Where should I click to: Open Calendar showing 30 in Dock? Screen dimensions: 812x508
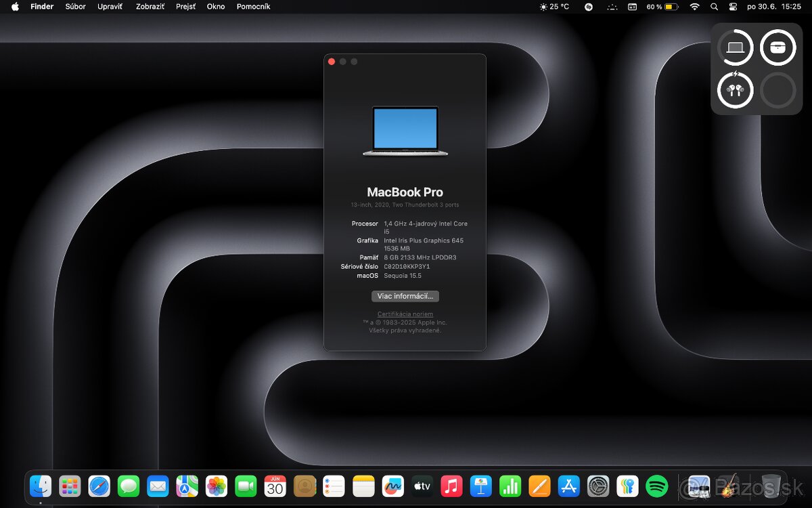coord(275,486)
